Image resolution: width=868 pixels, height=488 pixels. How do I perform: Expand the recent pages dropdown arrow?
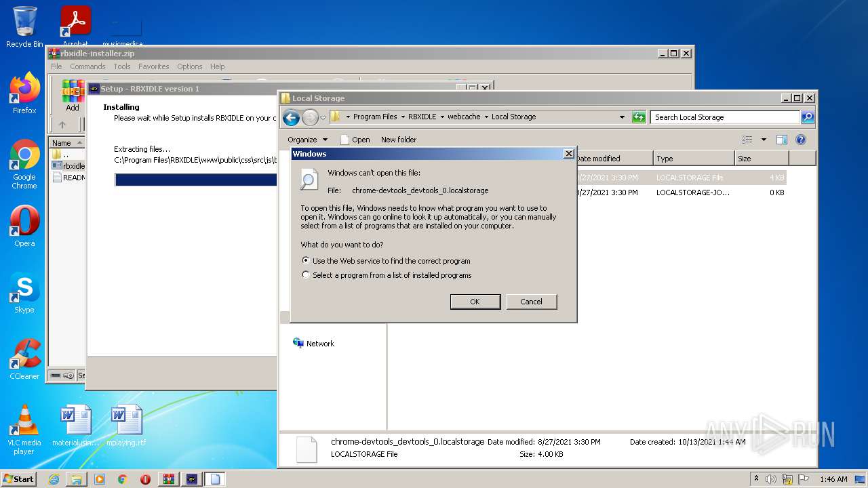point(323,117)
